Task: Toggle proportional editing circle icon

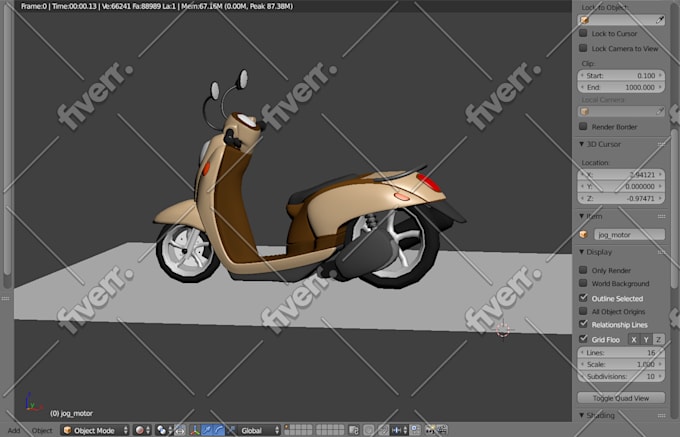Action: pos(369,430)
